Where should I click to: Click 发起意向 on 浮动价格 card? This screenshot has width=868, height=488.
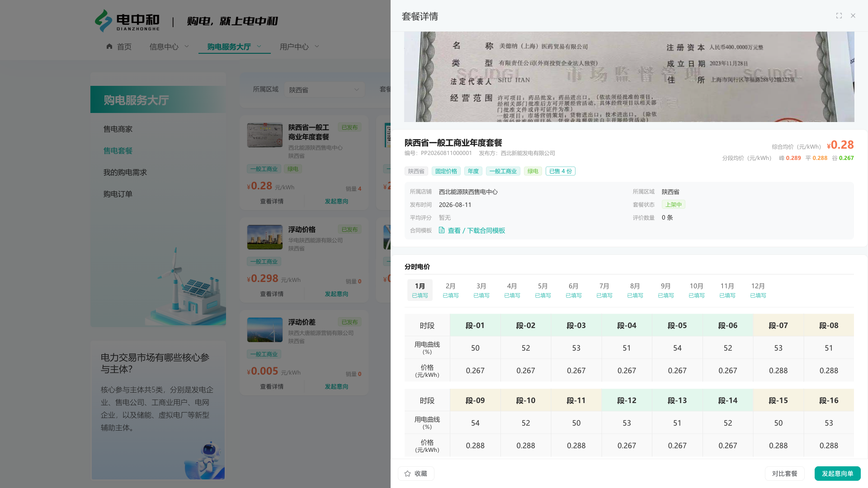tap(336, 294)
